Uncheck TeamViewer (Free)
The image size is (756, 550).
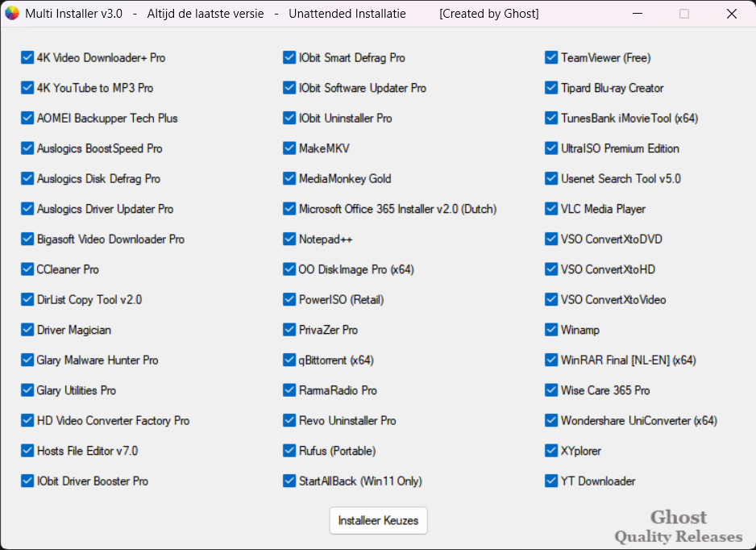tap(551, 58)
